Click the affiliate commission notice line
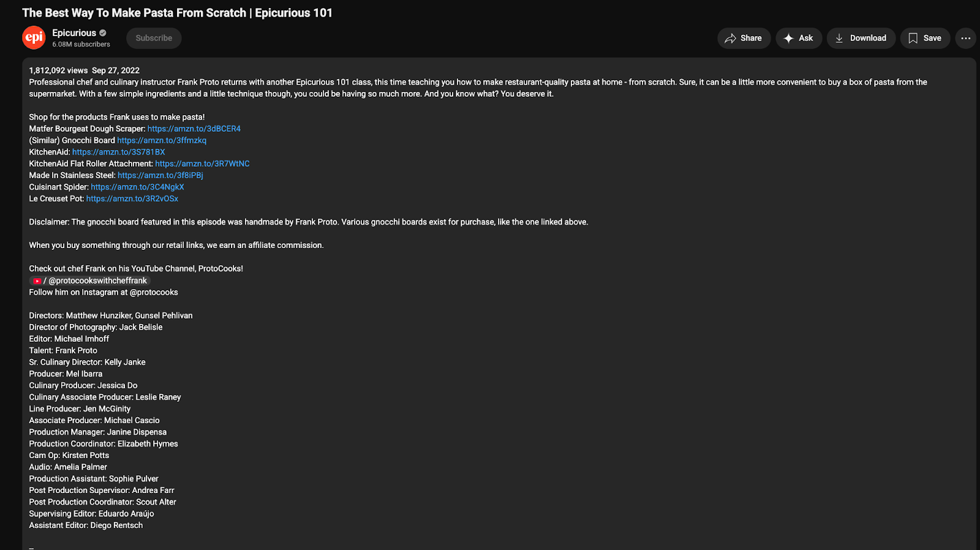980x550 pixels. 176,245
